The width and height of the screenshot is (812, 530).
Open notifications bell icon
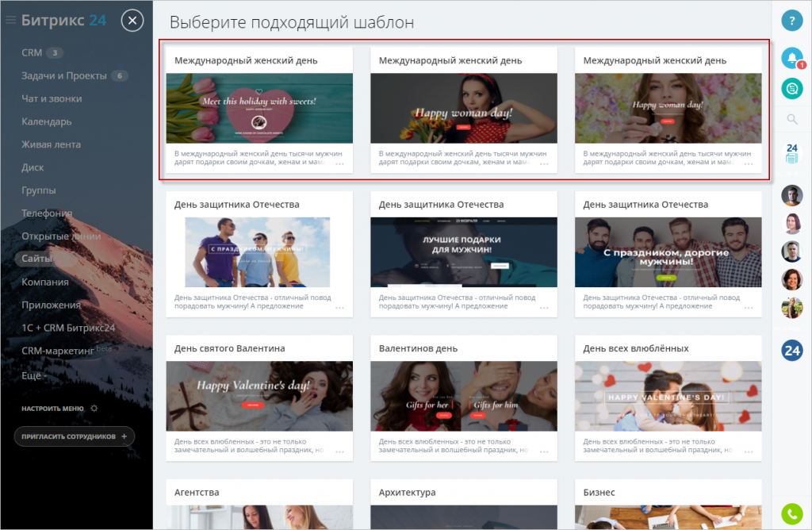coord(792,57)
